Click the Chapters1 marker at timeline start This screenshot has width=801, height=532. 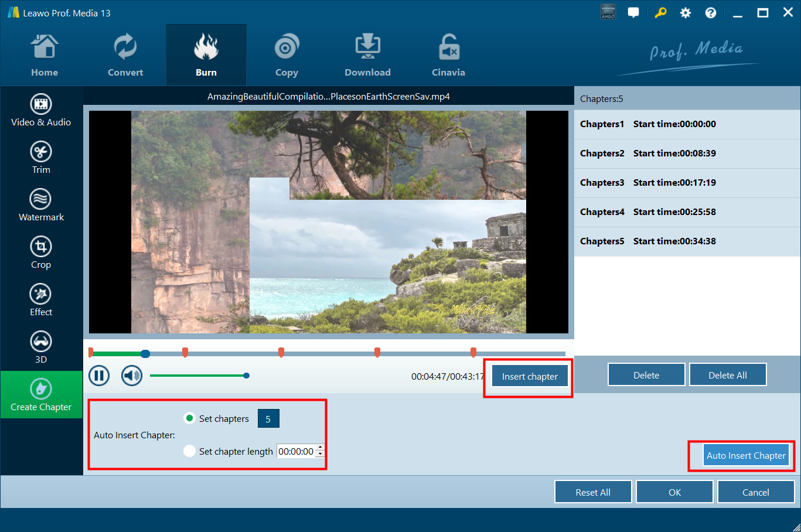click(x=91, y=352)
